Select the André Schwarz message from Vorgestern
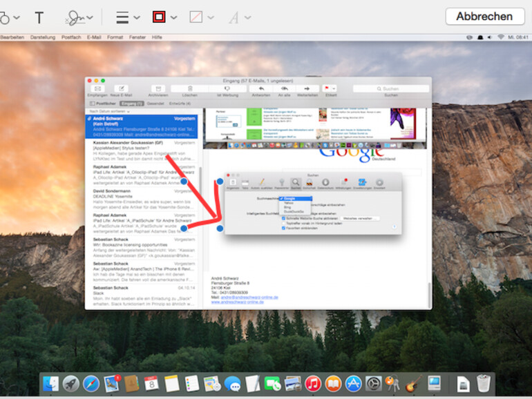Screen dimensions: 532x399 [142, 127]
